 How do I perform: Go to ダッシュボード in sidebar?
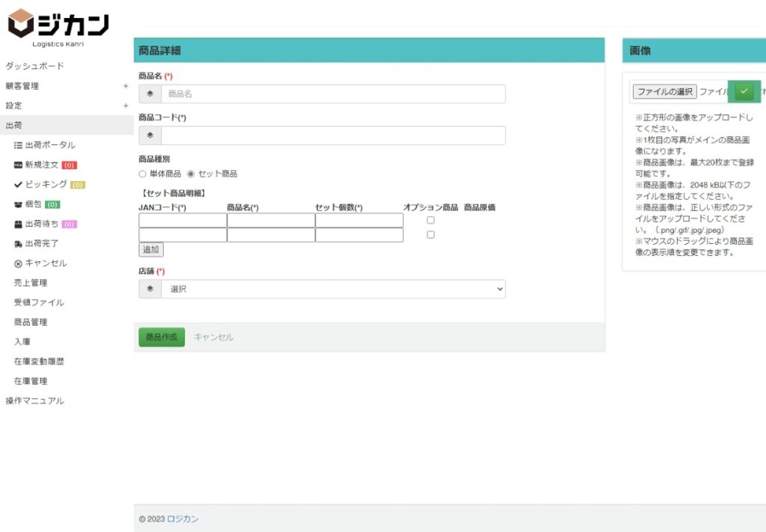point(34,66)
